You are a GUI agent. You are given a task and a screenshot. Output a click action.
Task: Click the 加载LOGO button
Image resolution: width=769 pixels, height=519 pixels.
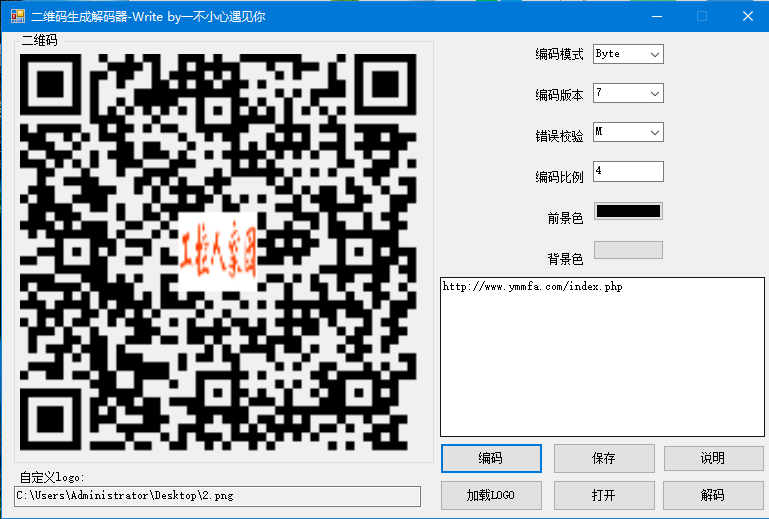491,495
